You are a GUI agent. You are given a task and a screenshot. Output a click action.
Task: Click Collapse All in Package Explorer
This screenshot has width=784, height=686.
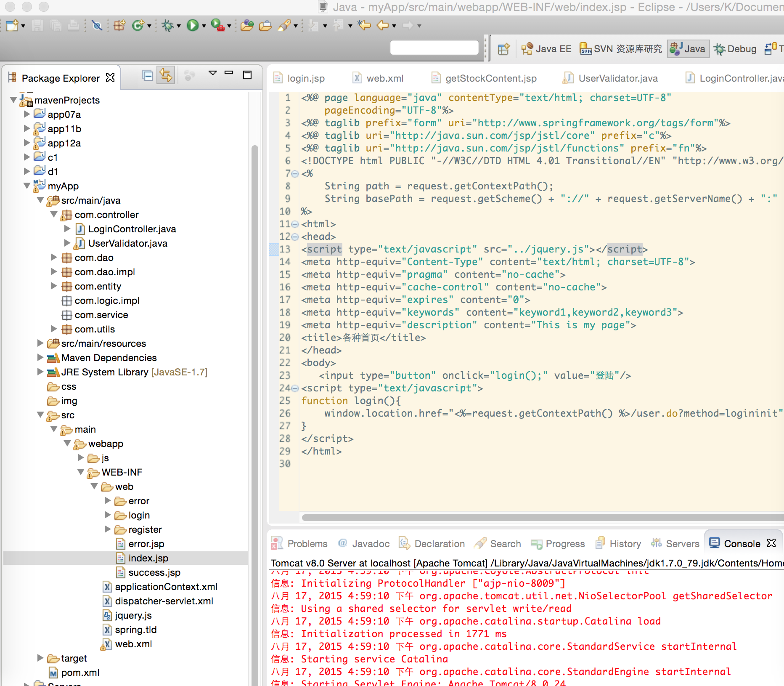tap(148, 76)
